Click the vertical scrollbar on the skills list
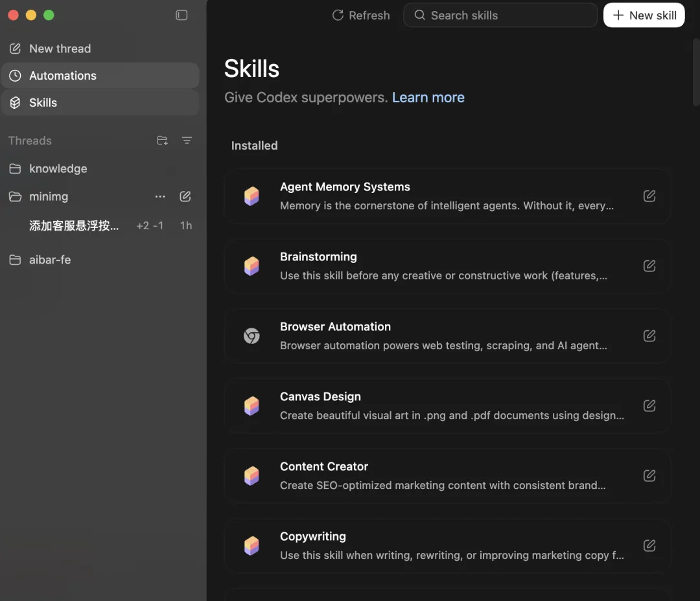This screenshot has height=601, width=700. pos(696,71)
